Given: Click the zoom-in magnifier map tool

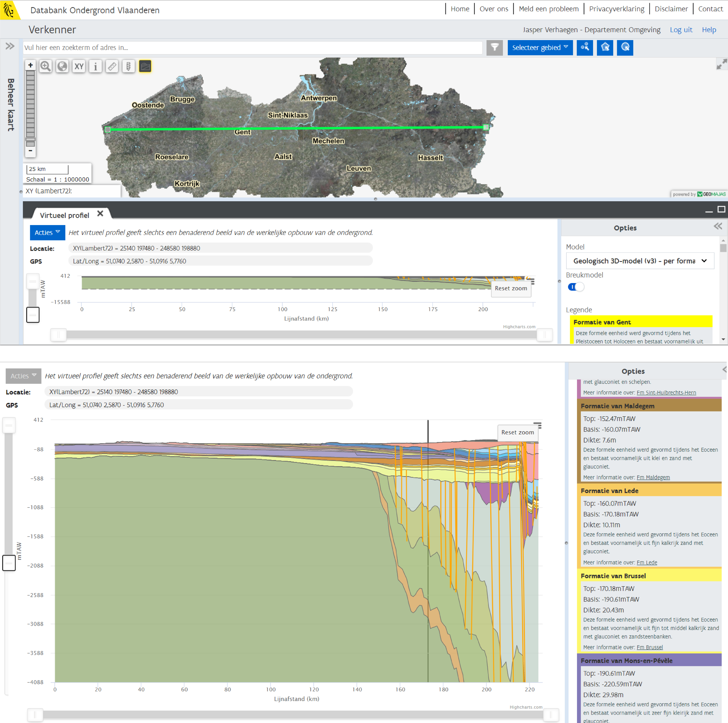Looking at the screenshot, I should (x=46, y=66).
